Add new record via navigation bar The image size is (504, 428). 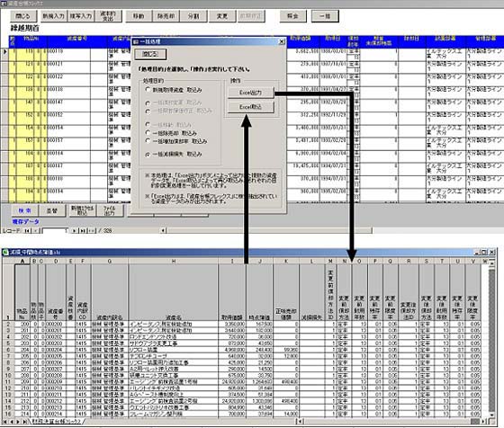(92, 230)
